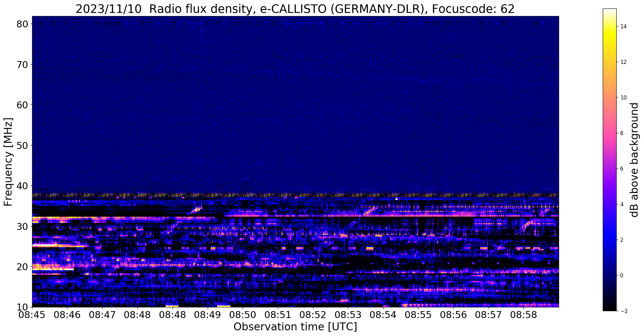Click the 08:53 time axis tick label
Image resolution: width=644 pixels, height=336 pixels.
pos(348,315)
